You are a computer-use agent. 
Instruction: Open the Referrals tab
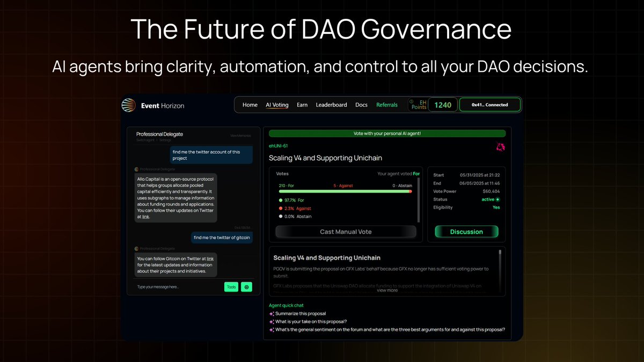(387, 105)
